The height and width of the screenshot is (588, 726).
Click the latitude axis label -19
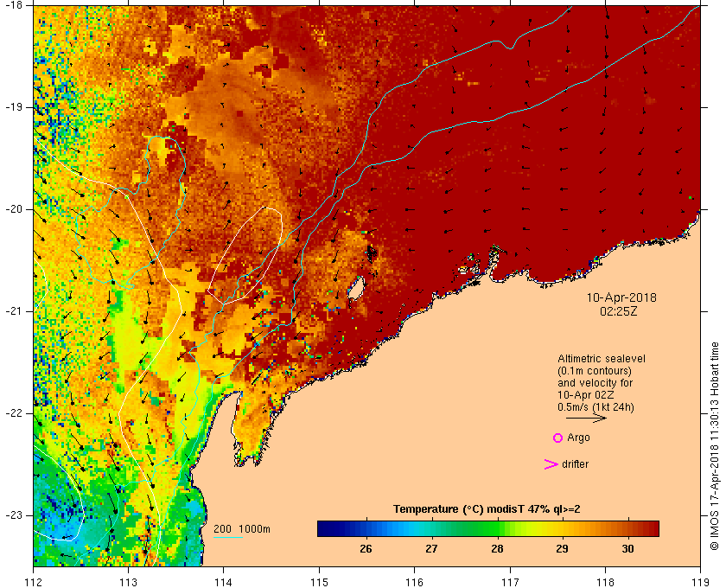pos(14,107)
